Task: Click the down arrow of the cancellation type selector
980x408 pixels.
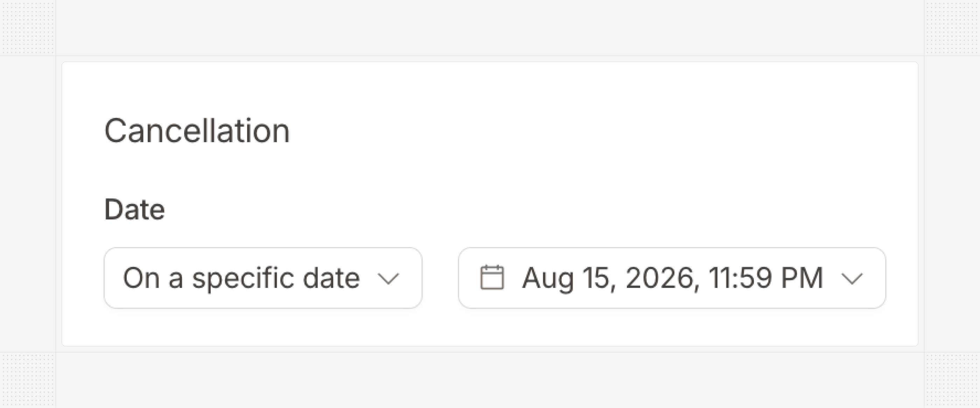Action: pos(388,279)
